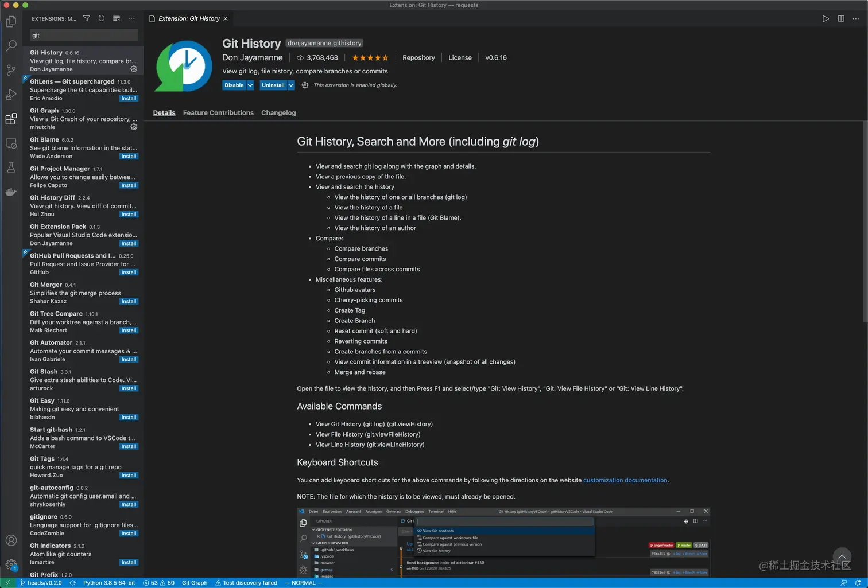Image resolution: width=868 pixels, height=588 pixels.
Task: Click the filter extensions icon
Action: 87,18
